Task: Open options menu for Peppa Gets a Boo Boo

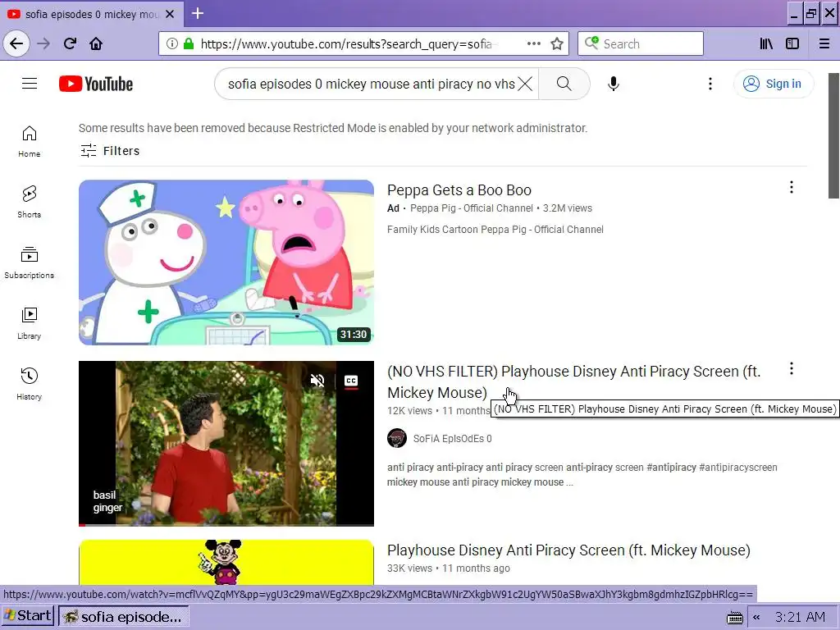Action: pos(792,187)
